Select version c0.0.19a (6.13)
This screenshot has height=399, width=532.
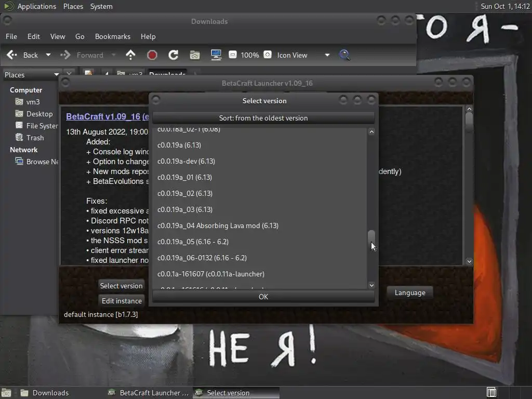260,145
